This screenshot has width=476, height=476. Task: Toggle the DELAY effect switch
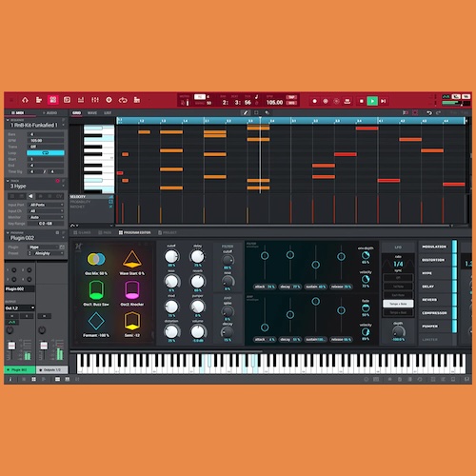454,287
